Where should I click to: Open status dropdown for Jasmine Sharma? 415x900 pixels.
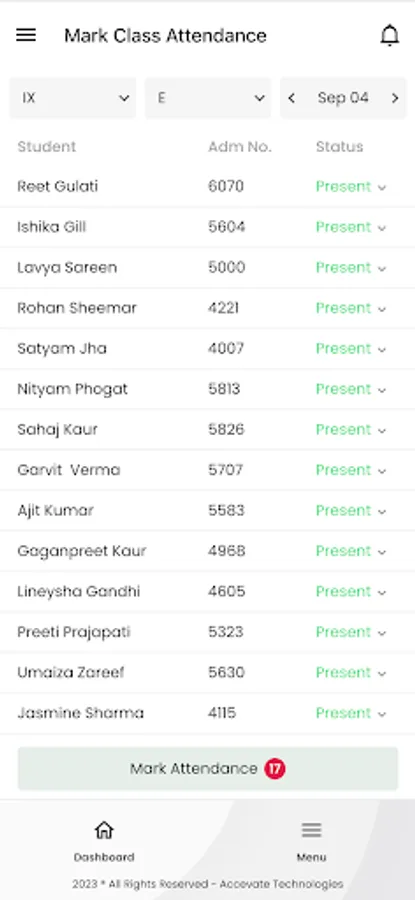(351, 713)
